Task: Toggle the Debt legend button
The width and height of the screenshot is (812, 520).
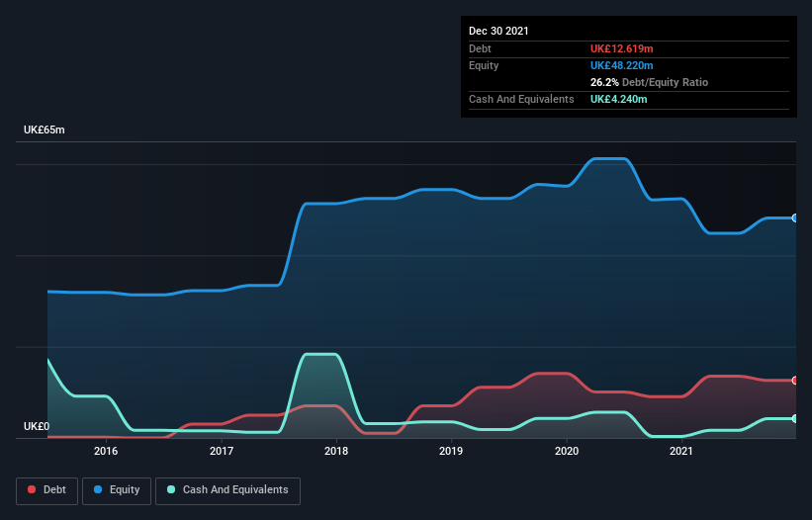Action: (x=47, y=490)
